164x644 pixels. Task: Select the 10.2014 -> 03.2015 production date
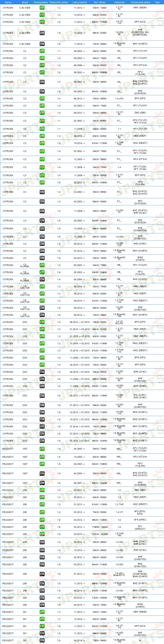pos(80,343)
